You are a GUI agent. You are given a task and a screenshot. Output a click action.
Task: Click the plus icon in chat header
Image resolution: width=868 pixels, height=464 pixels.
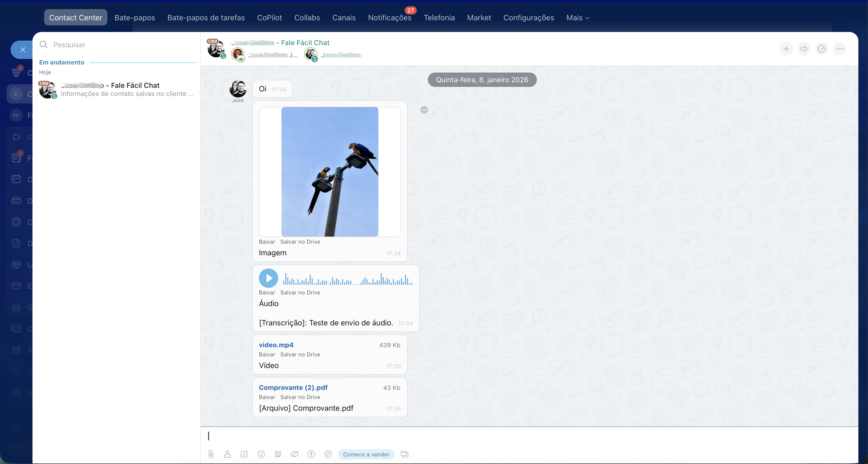[786, 49]
